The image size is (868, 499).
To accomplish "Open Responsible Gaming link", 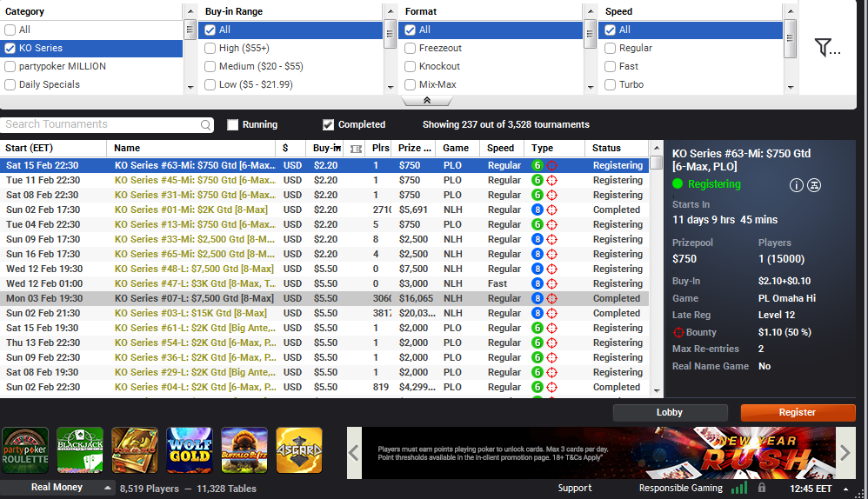I will click(x=680, y=488).
